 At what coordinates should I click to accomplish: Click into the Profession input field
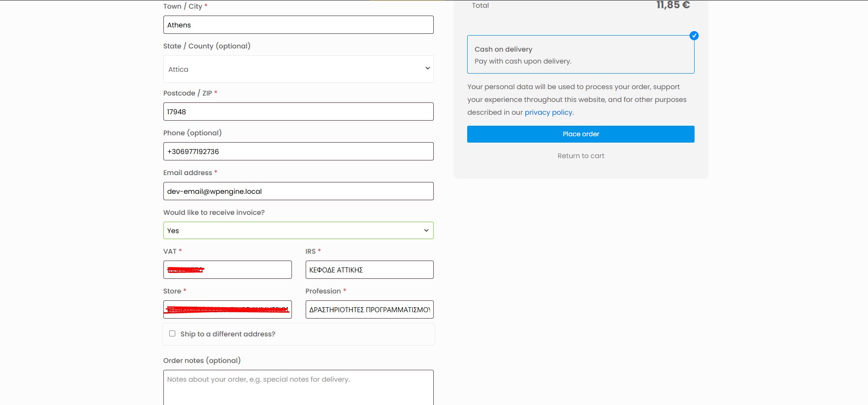click(x=369, y=309)
